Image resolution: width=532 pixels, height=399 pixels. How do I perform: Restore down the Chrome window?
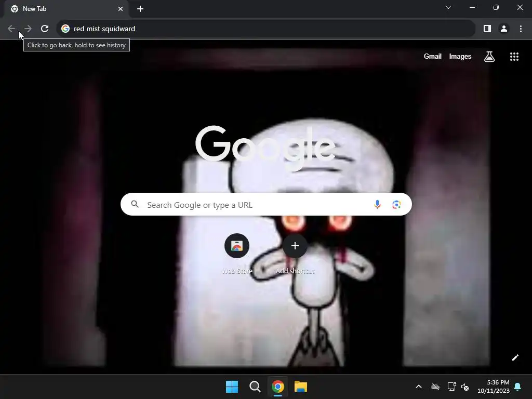tap(496, 7)
